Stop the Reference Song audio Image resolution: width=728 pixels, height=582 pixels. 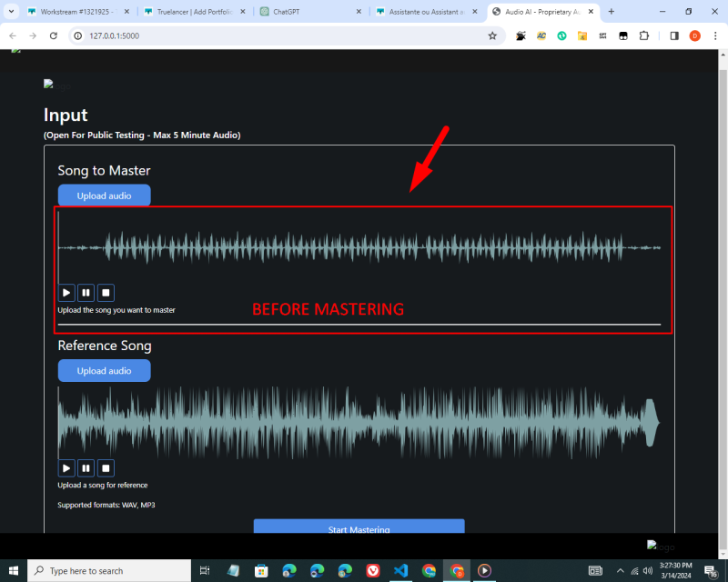(x=106, y=468)
